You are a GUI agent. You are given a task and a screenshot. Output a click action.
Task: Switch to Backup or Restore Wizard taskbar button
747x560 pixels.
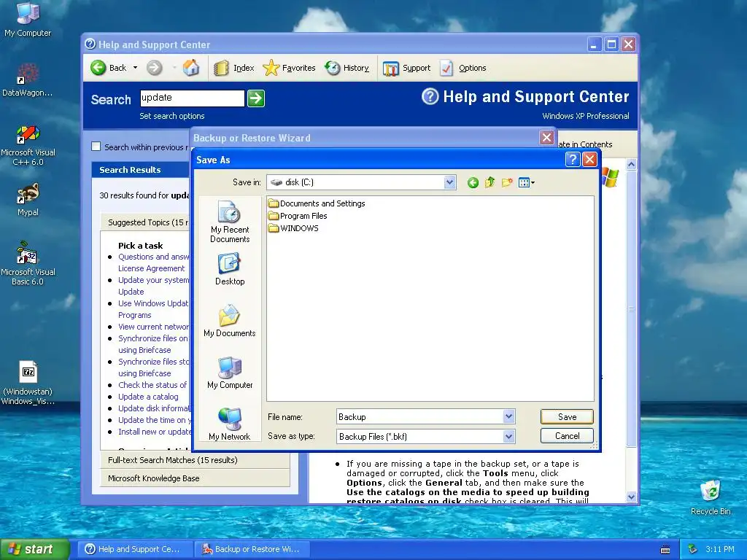(252, 549)
